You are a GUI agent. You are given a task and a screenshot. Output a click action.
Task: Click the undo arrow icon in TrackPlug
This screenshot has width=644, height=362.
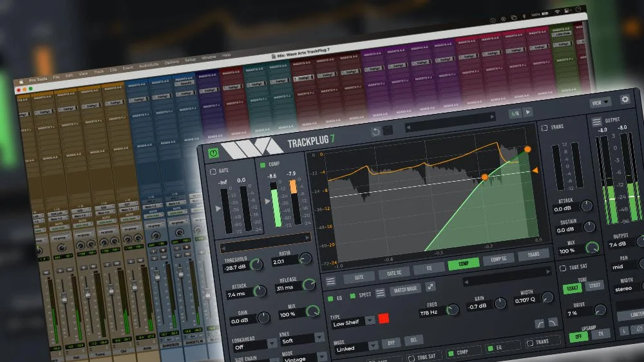[375, 132]
